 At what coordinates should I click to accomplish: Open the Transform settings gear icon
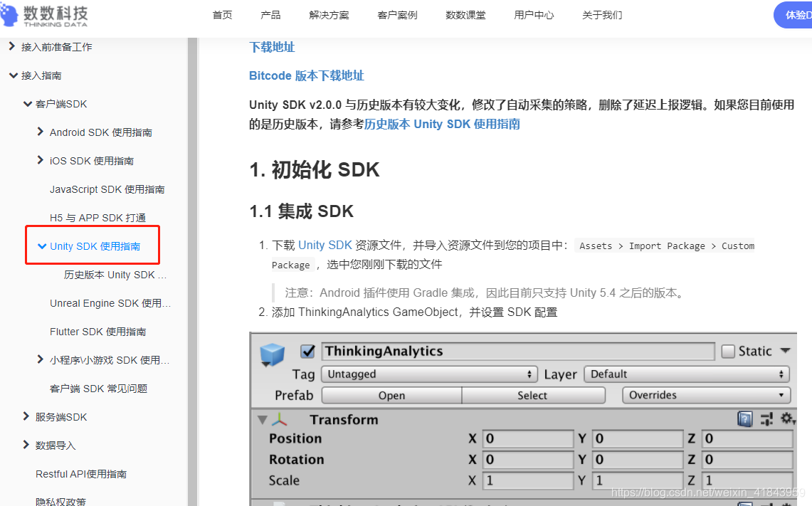(787, 418)
